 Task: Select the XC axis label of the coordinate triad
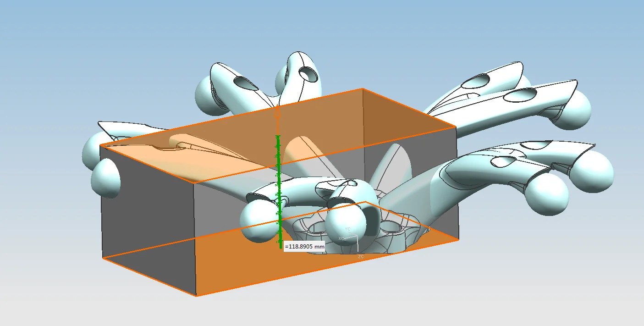tap(341, 238)
